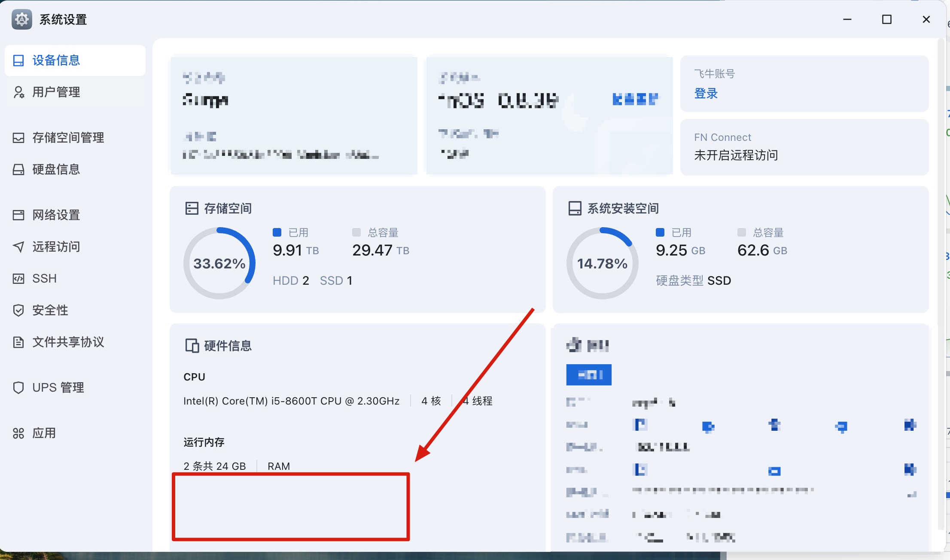Screen dimensions: 950x560
Task: Open UPS 管理 settings
Action: pos(75,388)
